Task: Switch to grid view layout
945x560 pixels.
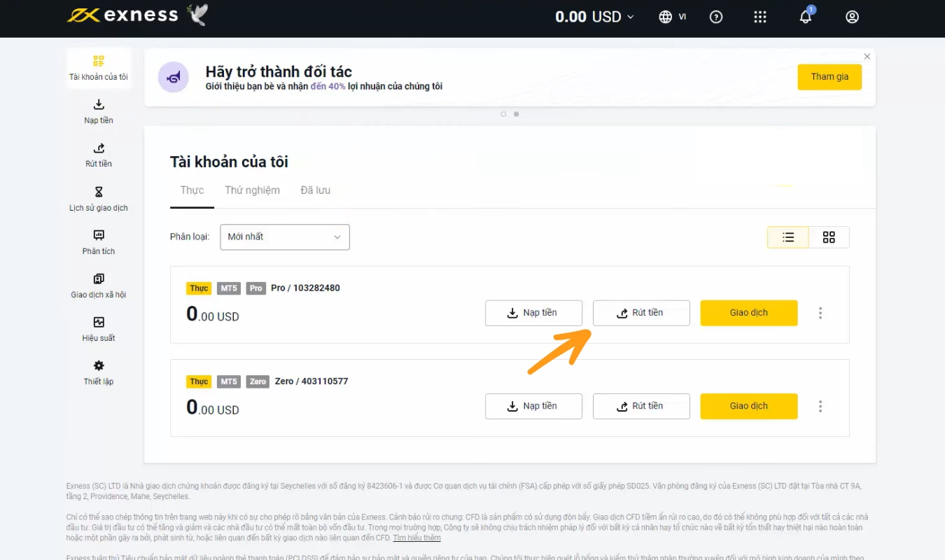Action: coord(829,237)
